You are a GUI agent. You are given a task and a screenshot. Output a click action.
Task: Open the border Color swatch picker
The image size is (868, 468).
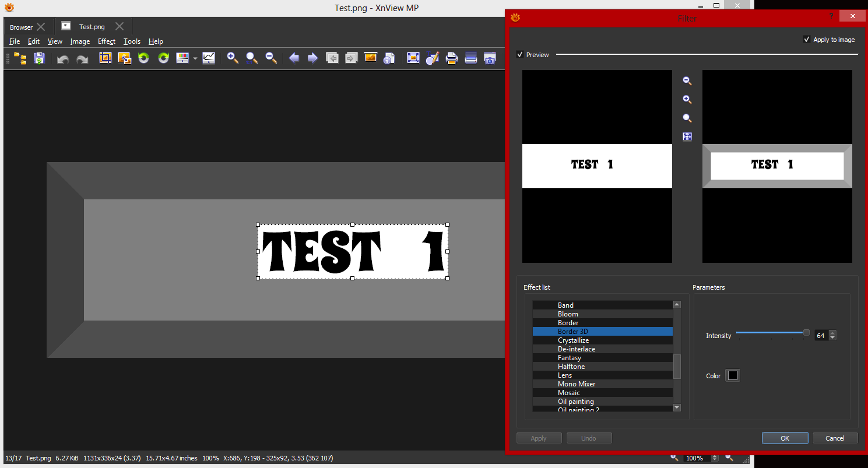click(733, 376)
